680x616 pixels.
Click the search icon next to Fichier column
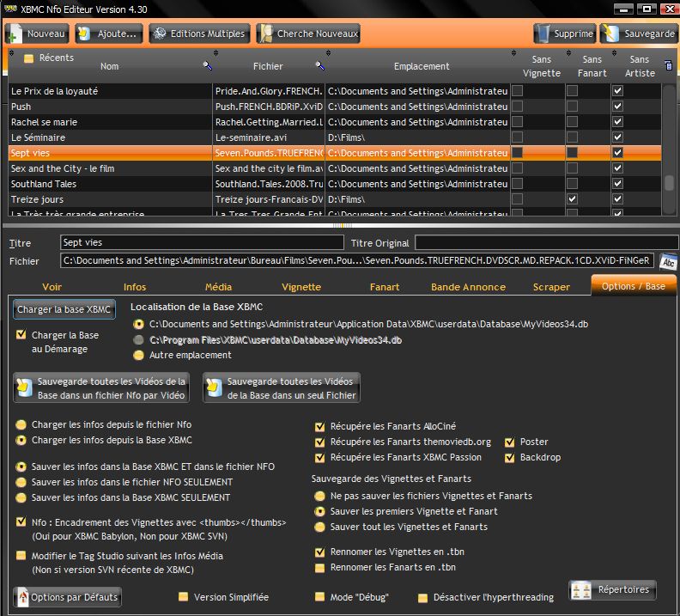[320, 65]
